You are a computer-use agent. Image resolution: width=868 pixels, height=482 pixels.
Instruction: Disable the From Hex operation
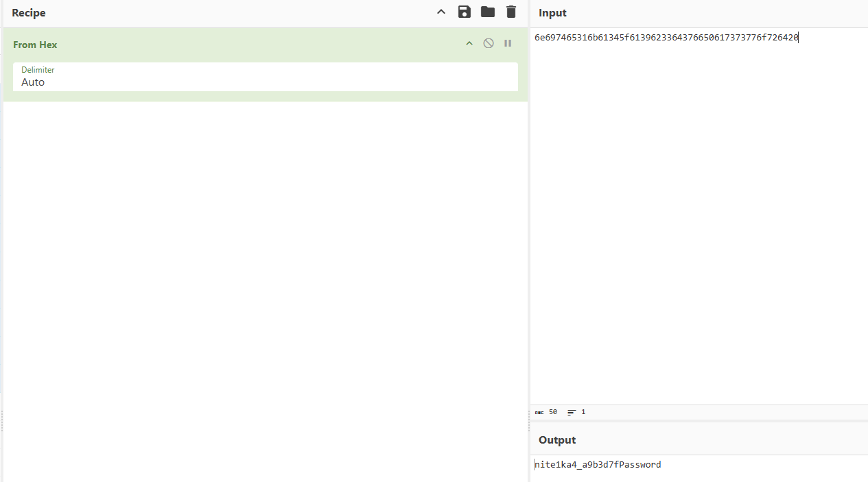pos(489,43)
